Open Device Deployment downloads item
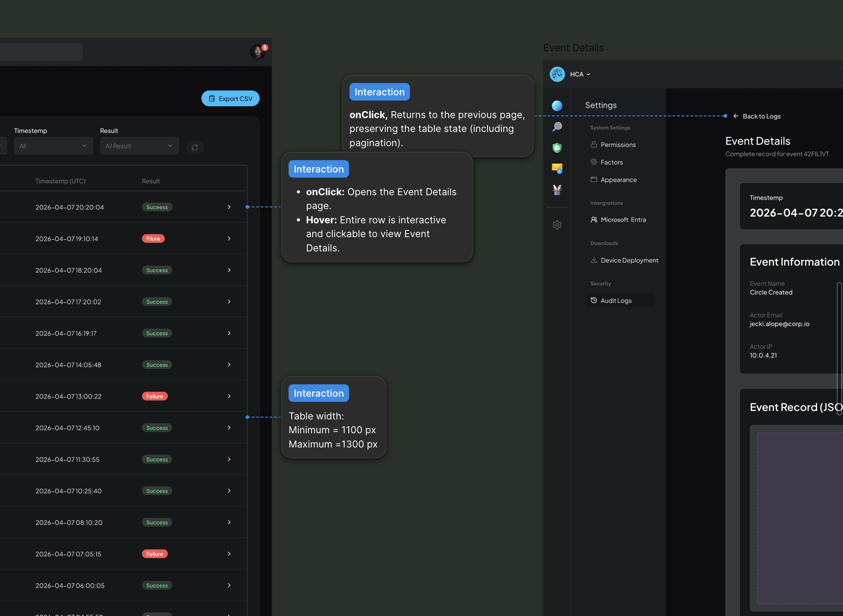Viewport: 843px width, 616px height. pyautogui.click(x=624, y=260)
